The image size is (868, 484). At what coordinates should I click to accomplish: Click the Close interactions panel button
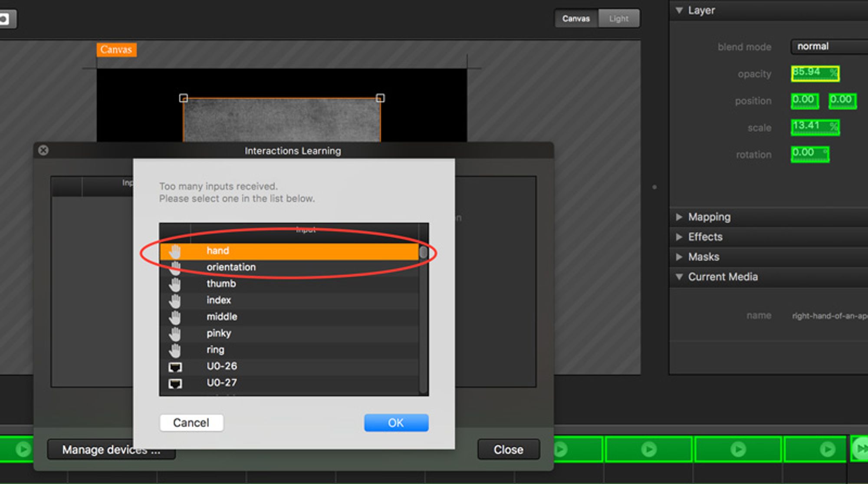(43, 150)
